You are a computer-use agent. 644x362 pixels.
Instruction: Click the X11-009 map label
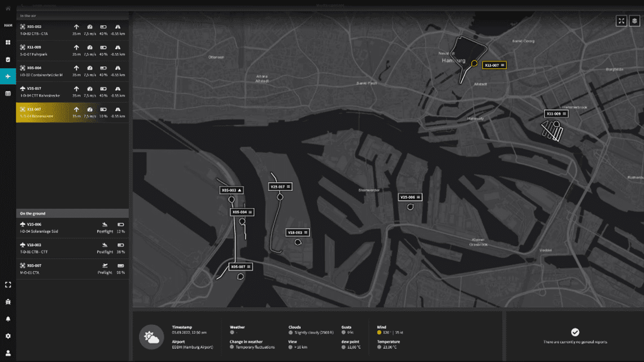coord(556,114)
